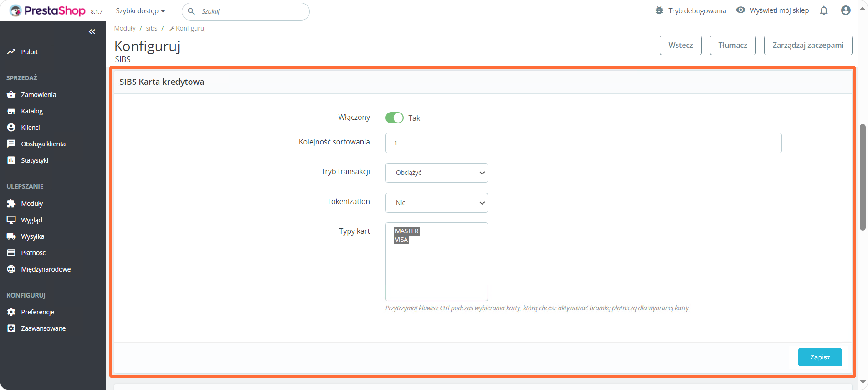Open the Szybki dostęp menu
The image size is (868, 390).
click(x=140, y=11)
